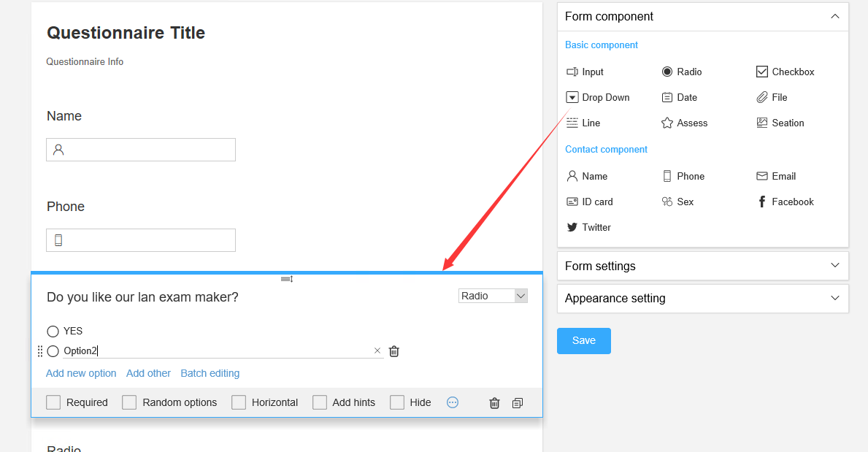Add a Radio component from Basic components
Screen dimensions: 868x452
coord(681,72)
